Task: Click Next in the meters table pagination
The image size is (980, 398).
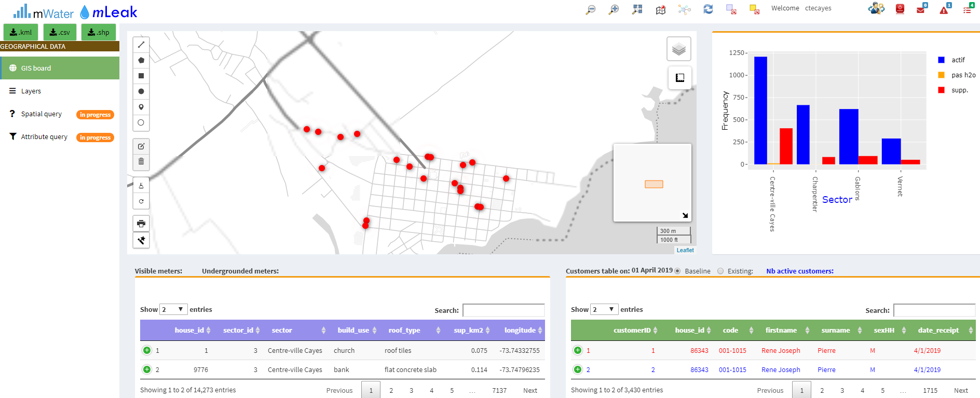Action: (x=530, y=390)
